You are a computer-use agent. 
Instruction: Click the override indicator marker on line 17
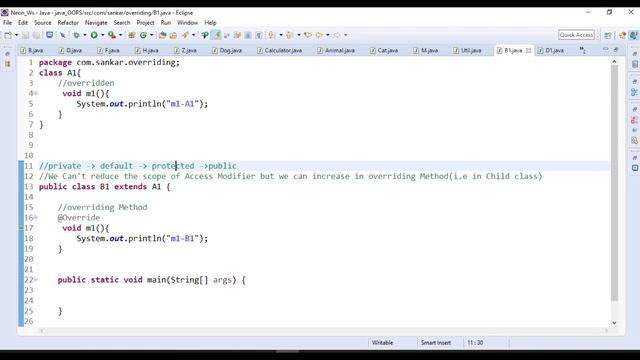tap(21, 228)
